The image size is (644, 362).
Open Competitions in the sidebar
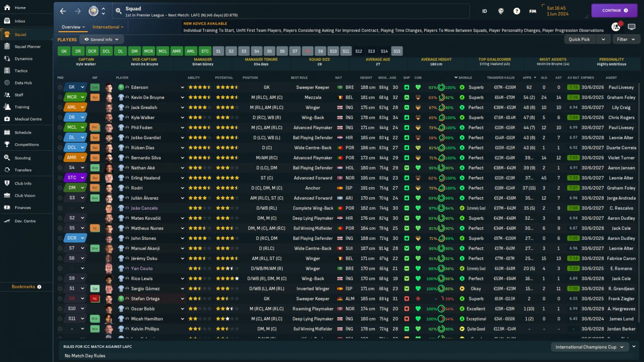pos(27,145)
